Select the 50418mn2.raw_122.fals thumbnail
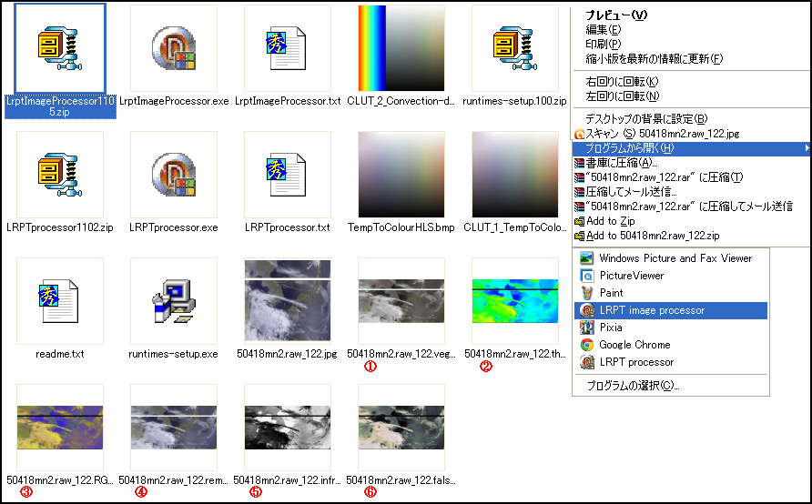 pyautogui.click(x=401, y=428)
